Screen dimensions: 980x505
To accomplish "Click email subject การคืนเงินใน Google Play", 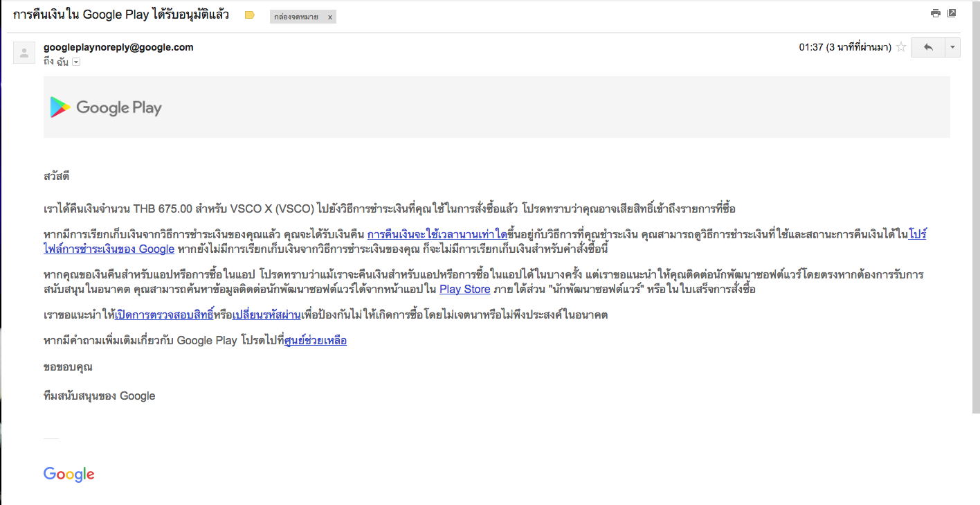I will tap(121, 15).
